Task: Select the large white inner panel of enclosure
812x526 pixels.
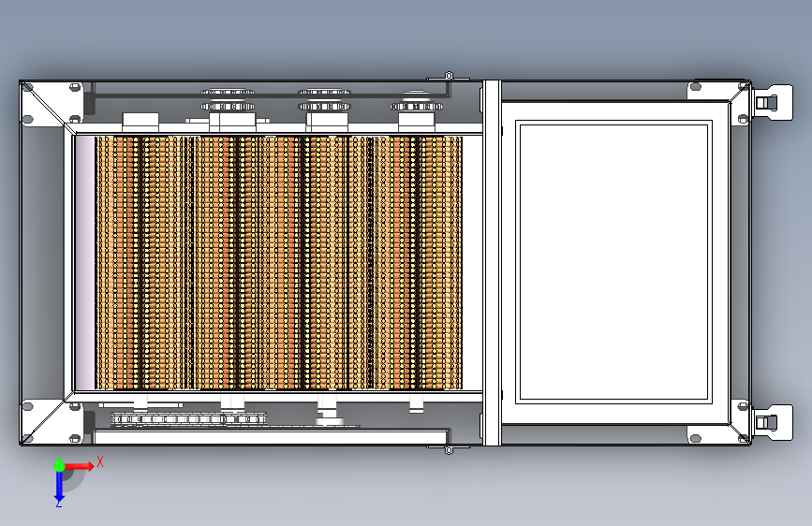Action: click(x=613, y=262)
